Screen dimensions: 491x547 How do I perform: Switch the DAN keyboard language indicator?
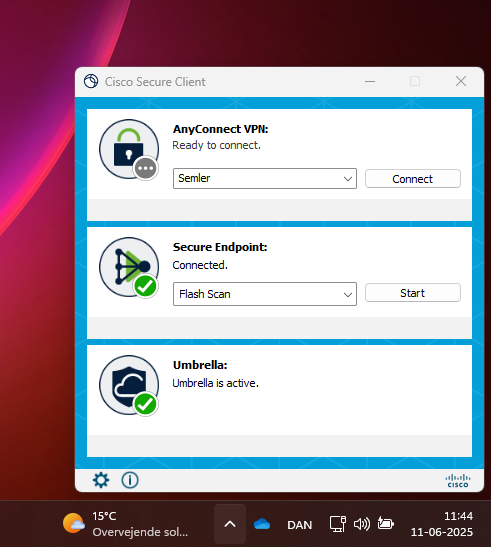click(299, 525)
